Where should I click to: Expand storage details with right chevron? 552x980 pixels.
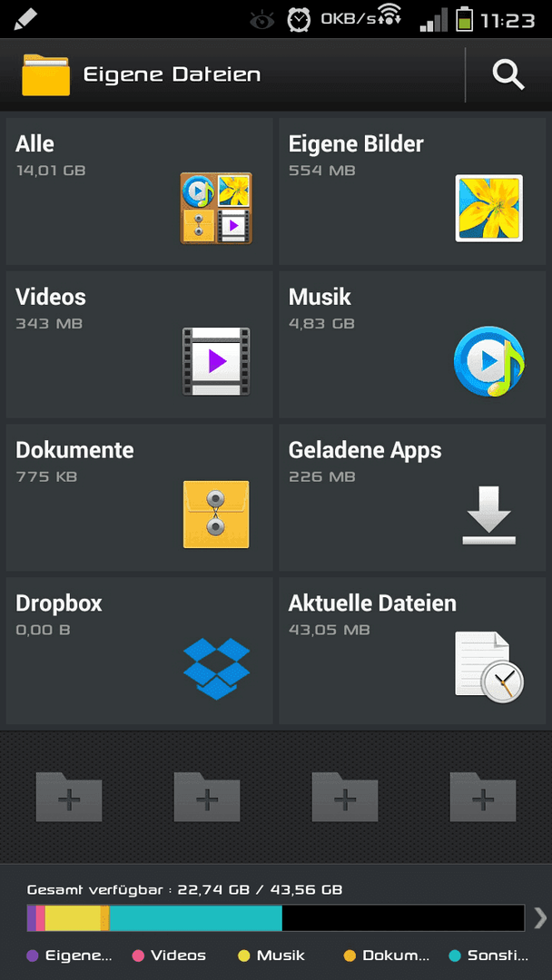[x=540, y=918]
